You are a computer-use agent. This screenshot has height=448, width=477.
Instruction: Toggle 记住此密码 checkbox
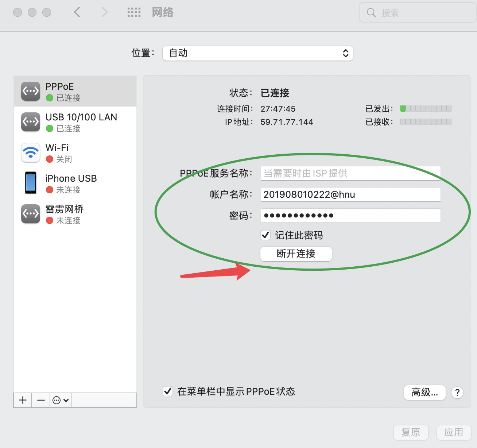click(x=265, y=235)
